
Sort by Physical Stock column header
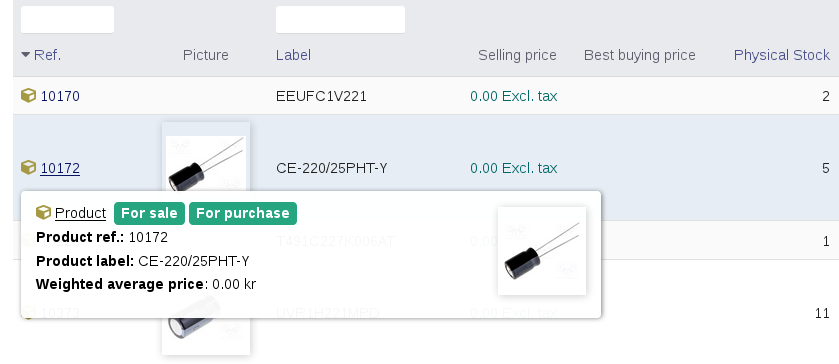pos(781,55)
